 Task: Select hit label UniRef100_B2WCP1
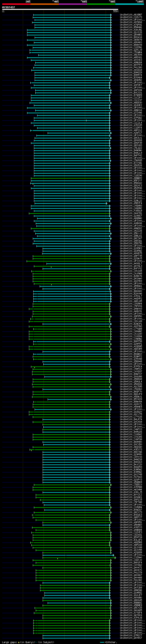pyautogui.click(x=131, y=324)
